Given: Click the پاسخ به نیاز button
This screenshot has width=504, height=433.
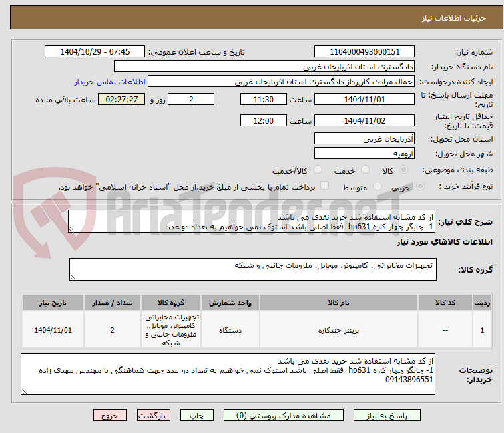Looking at the screenshot, I should (x=387, y=416).
